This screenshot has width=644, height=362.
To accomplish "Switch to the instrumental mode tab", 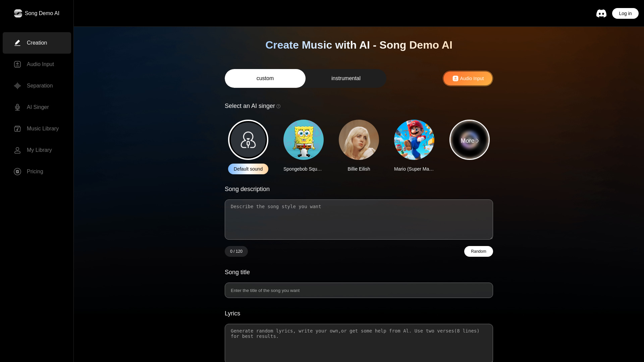I will (x=346, y=78).
